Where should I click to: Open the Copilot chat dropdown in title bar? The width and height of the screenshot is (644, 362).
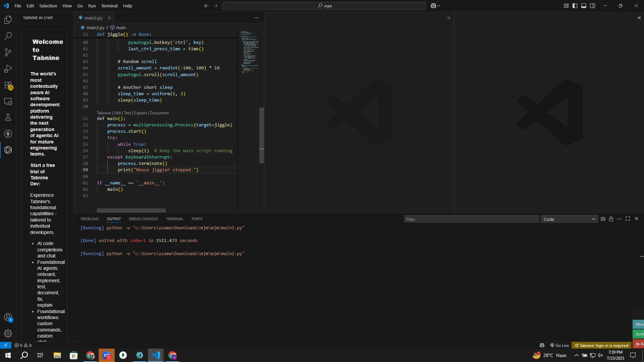pos(435,6)
